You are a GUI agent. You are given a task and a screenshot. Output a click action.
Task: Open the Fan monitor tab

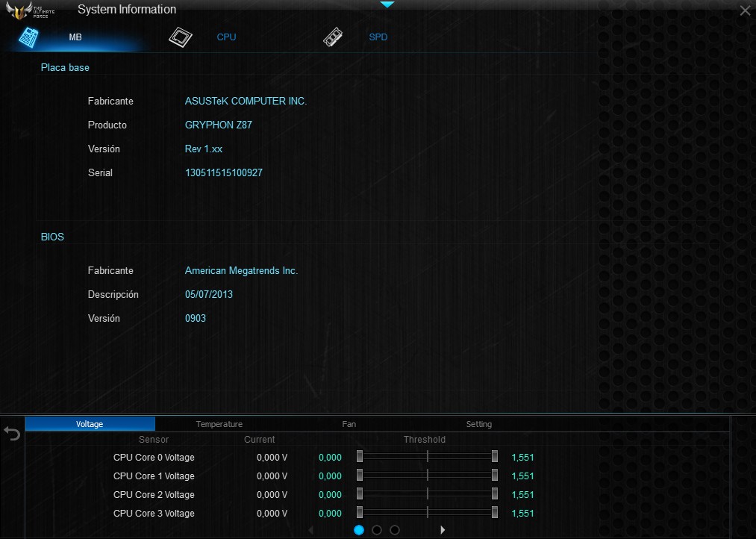click(349, 424)
